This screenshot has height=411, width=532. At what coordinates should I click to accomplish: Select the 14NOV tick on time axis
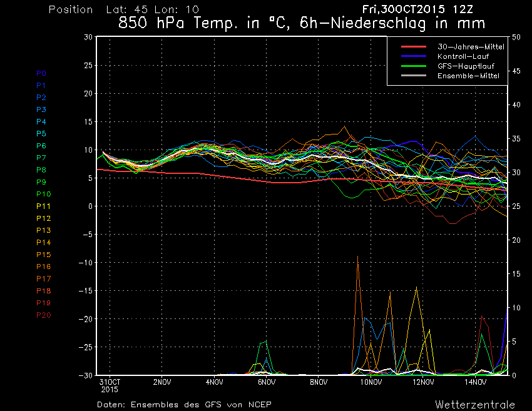(476, 382)
